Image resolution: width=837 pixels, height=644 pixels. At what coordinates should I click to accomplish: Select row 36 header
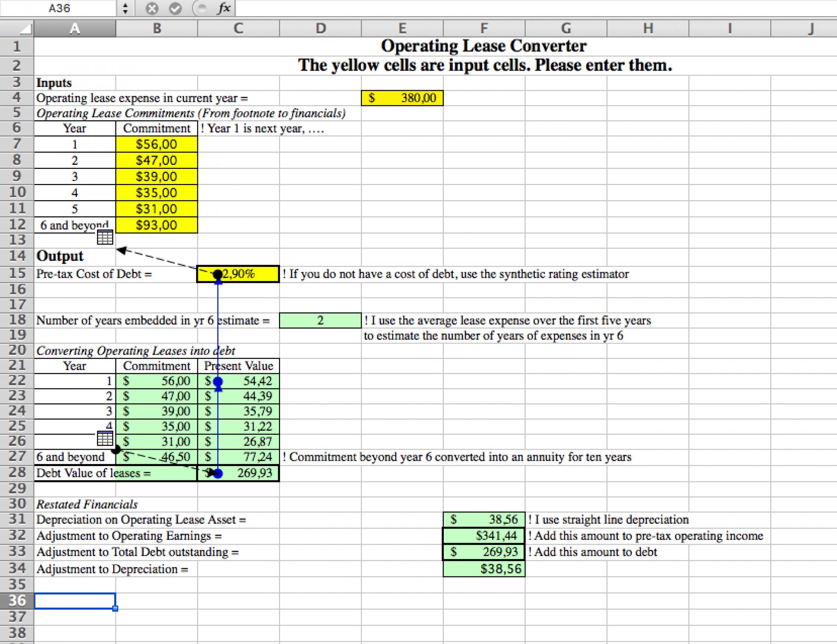(x=17, y=600)
